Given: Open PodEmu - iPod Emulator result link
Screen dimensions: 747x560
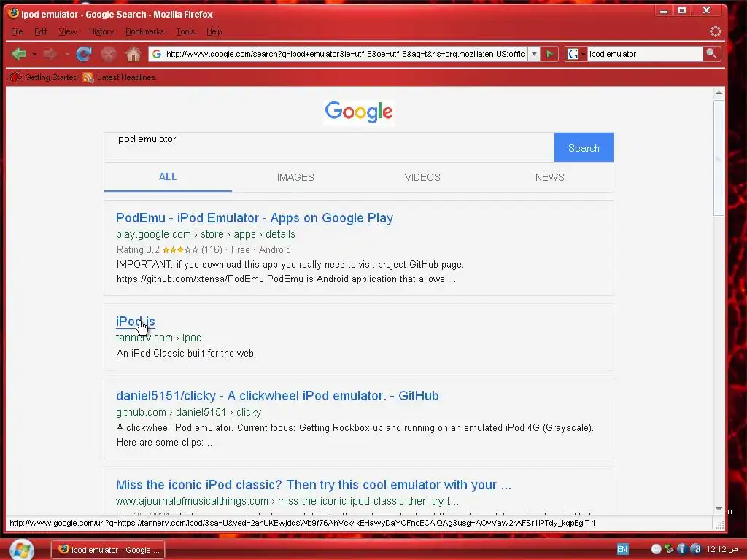Looking at the screenshot, I should point(255,217).
